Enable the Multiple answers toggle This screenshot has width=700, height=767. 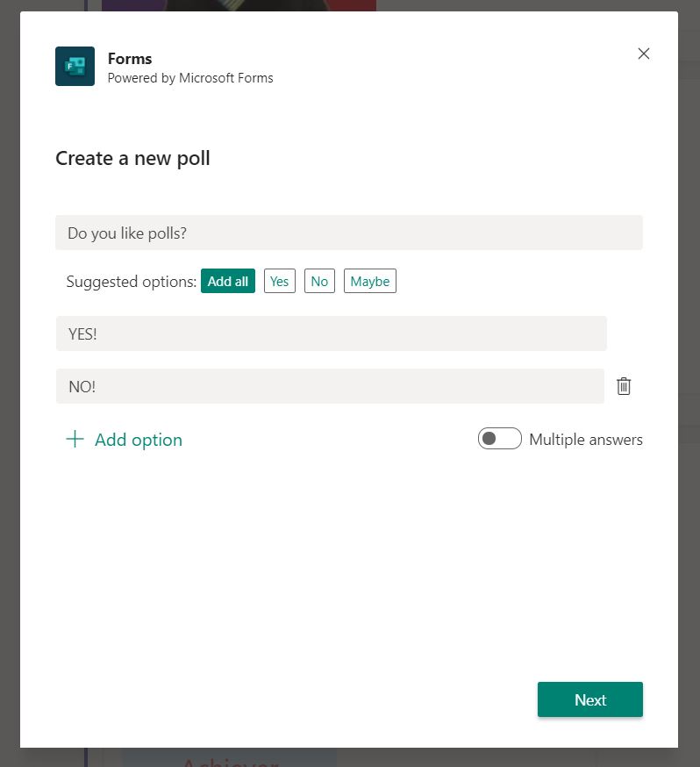coord(499,439)
